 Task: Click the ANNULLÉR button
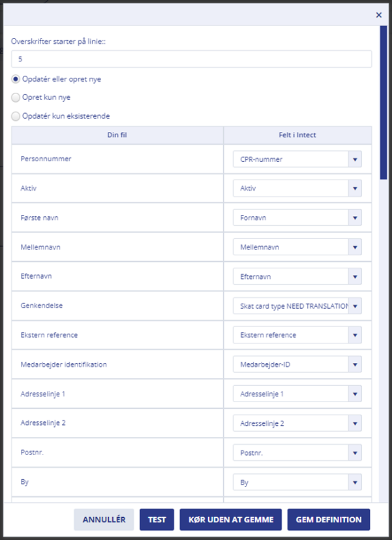pyautogui.click(x=104, y=519)
